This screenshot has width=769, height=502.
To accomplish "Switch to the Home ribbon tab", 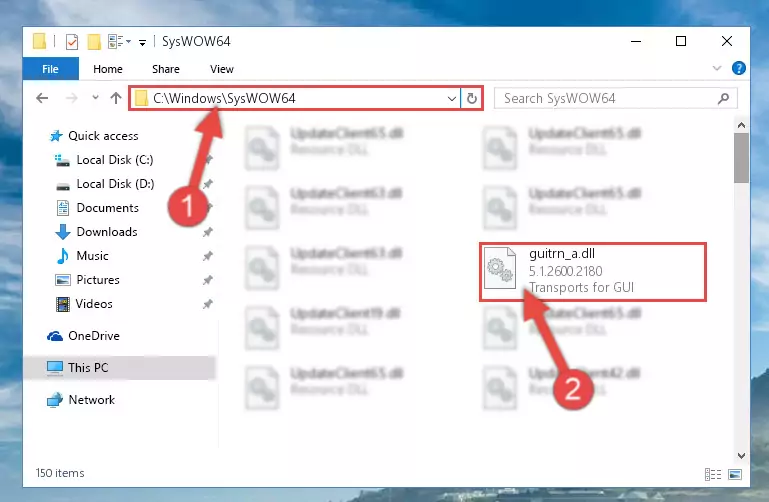I will point(107,69).
